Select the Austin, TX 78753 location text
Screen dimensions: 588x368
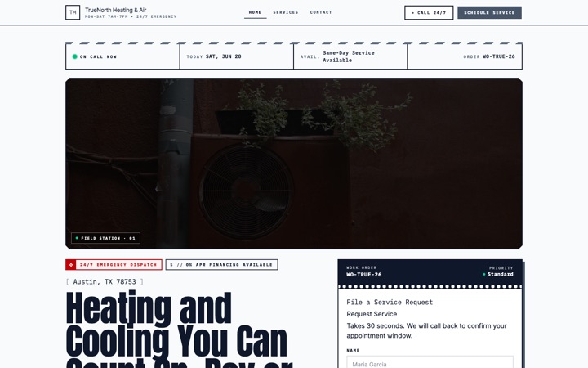point(105,281)
